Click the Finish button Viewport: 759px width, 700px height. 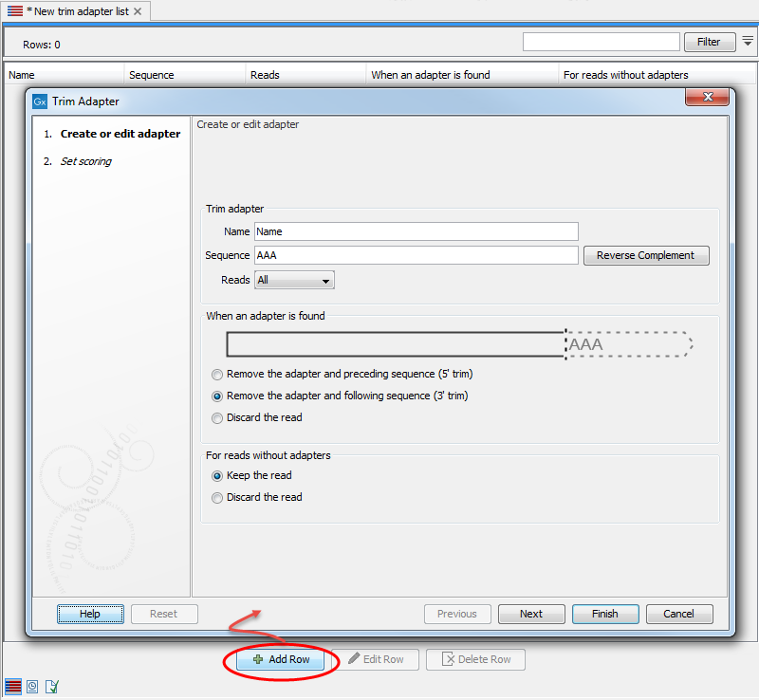point(604,614)
